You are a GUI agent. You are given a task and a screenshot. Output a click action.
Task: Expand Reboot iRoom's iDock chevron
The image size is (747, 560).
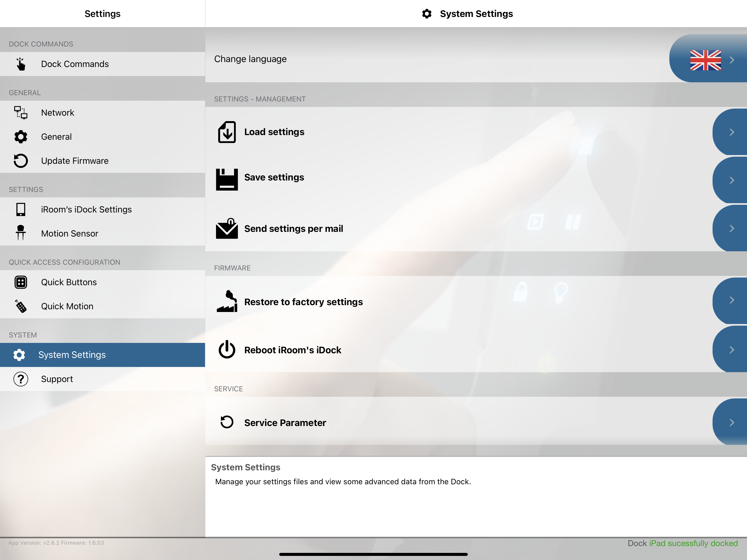[x=732, y=349]
